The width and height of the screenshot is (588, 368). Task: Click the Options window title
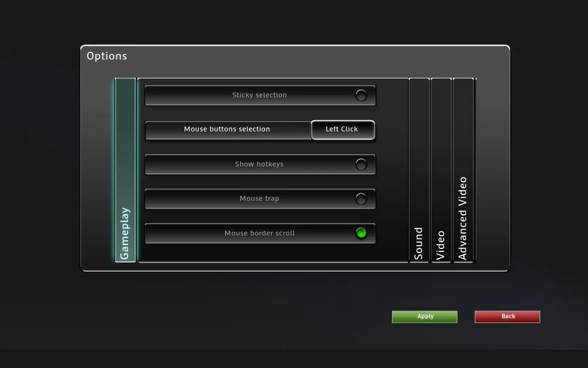tap(107, 57)
